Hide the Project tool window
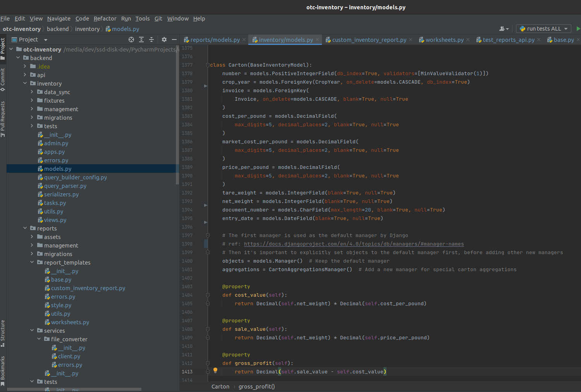This screenshot has height=392, width=581. pyautogui.click(x=174, y=40)
